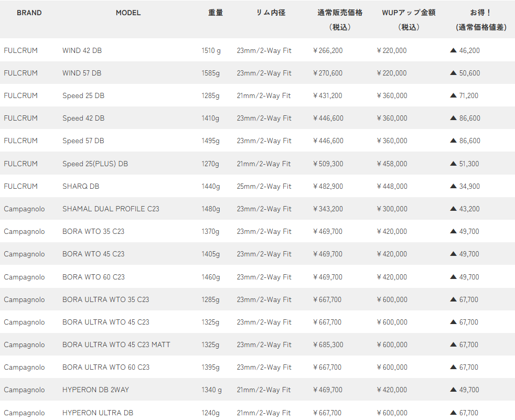Select the SHAMAL DUAL PROFILE C23 model name
Image resolution: width=515 pixels, height=420 pixels.
tap(111, 209)
